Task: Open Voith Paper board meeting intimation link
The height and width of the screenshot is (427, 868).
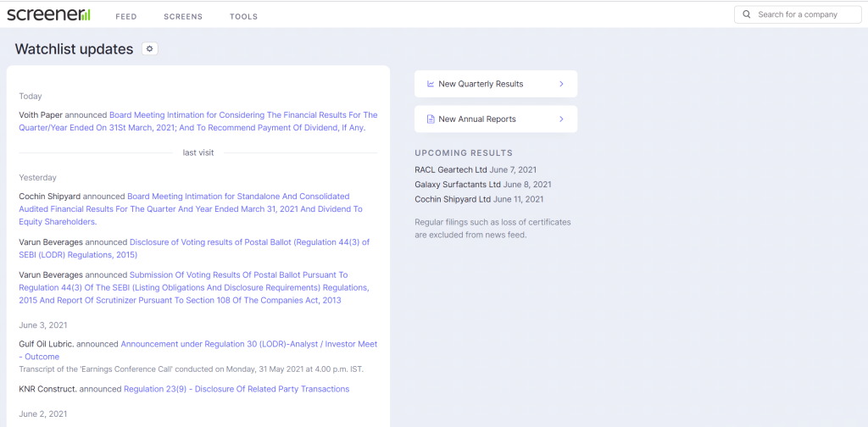Action: click(243, 115)
